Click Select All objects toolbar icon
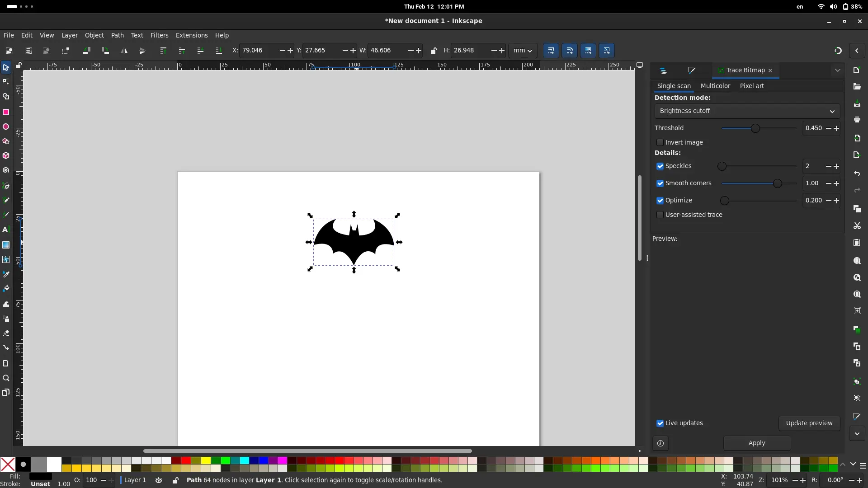 [9, 51]
